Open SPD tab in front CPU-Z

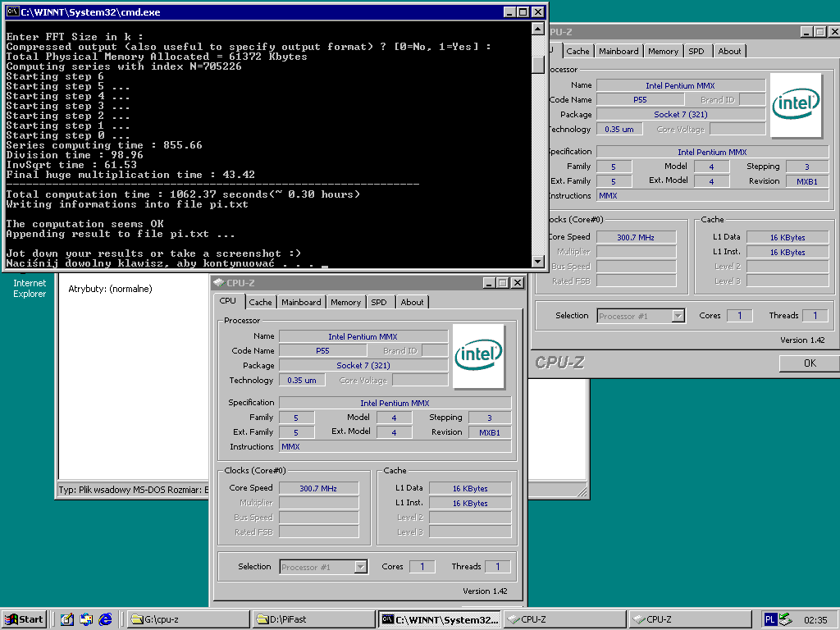point(379,302)
